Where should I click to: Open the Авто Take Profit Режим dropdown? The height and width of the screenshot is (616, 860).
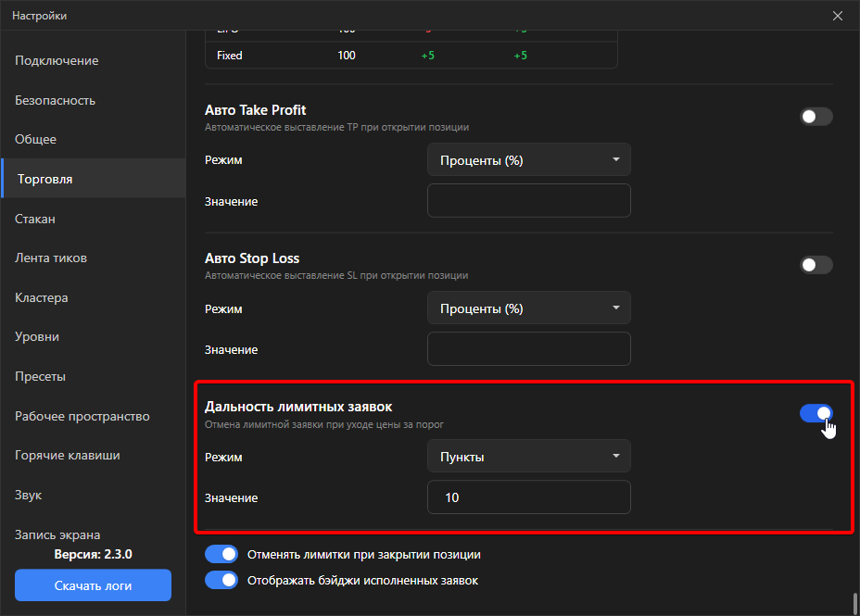(x=529, y=160)
